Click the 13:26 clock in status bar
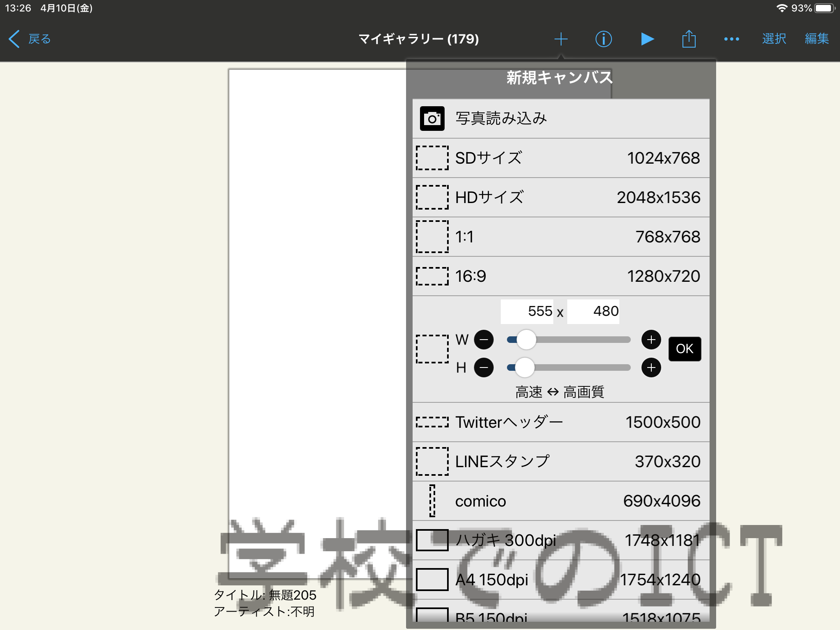 point(18,8)
